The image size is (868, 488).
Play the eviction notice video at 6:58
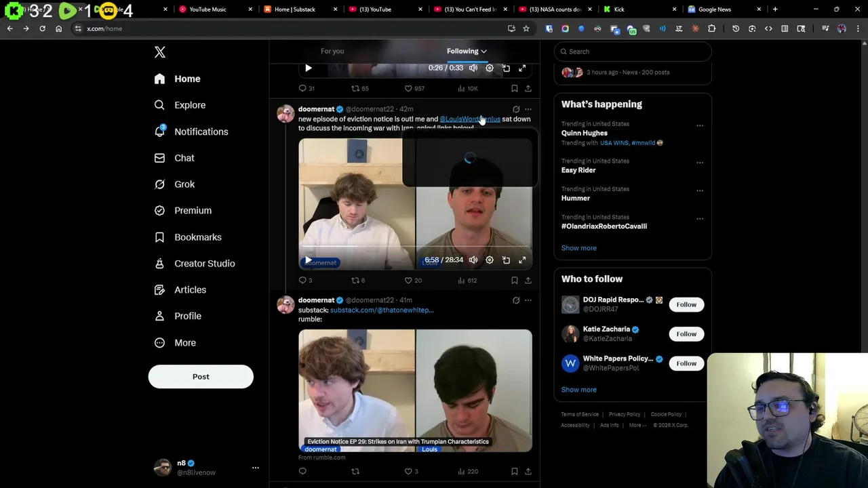click(309, 260)
